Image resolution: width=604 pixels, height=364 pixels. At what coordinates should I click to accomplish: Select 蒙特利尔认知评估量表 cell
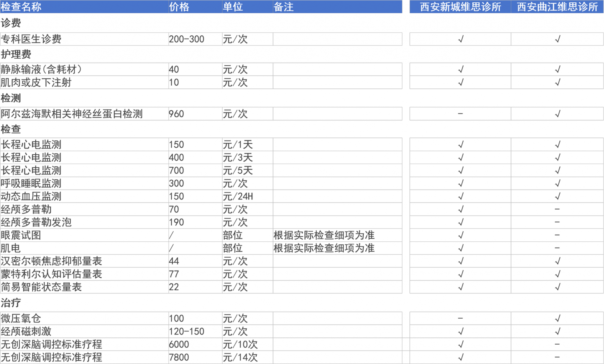(x=84, y=274)
